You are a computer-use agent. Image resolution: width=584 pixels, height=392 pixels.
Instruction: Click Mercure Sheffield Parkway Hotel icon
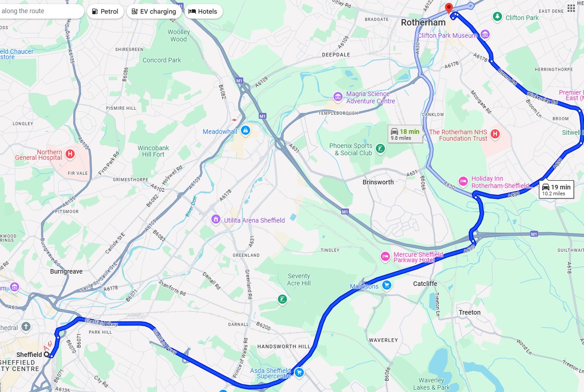click(385, 257)
